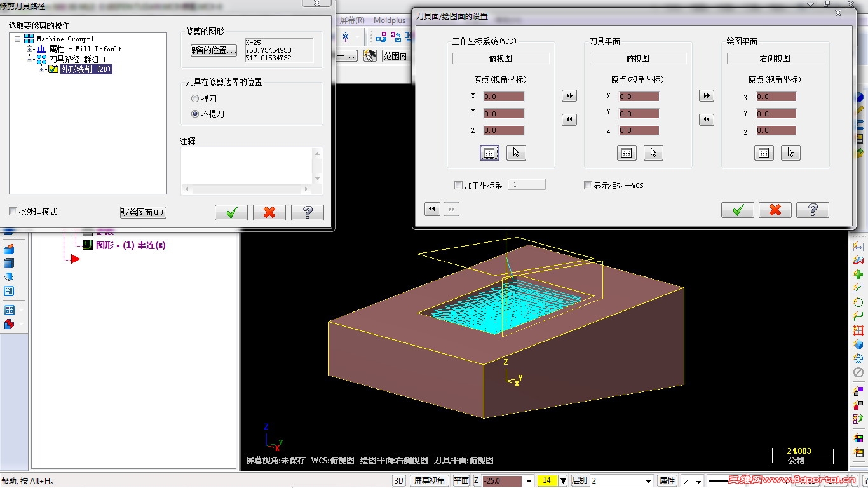The height and width of the screenshot is (488, 868).
Task: Click the four-square grid icon in left toolbar
Action: (9, 310)
